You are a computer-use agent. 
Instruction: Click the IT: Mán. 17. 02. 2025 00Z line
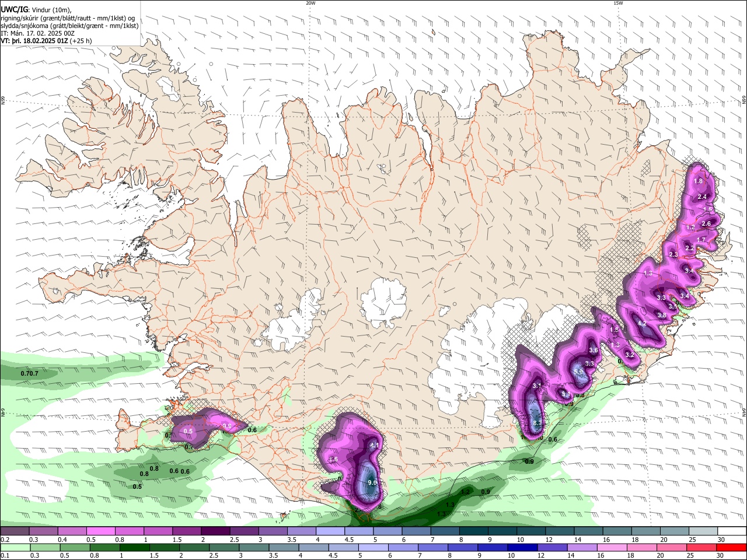click(37, 33)
